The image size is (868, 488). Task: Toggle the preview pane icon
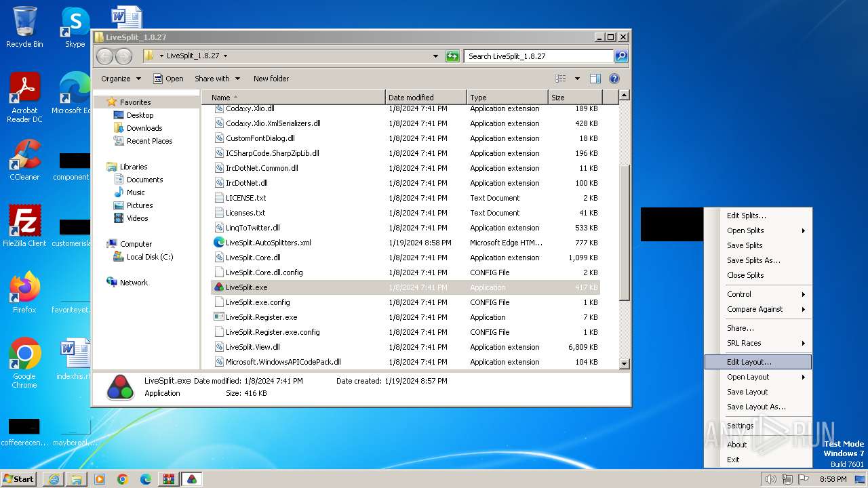[595, 79]
